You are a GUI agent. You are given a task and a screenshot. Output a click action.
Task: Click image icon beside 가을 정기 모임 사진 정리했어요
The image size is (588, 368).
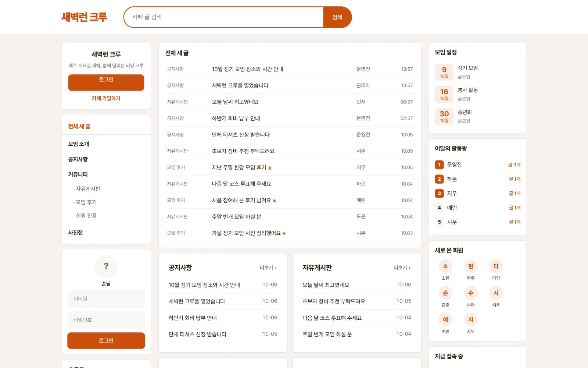tap(284, 233)
